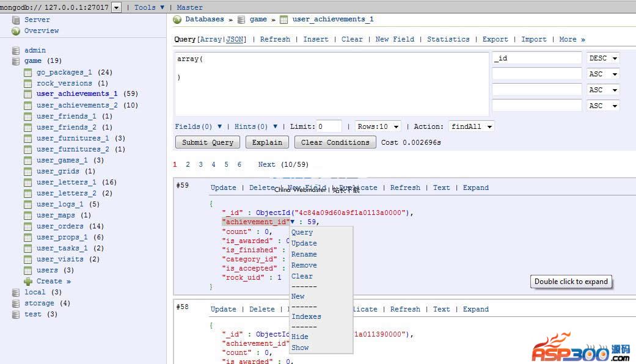Switch query format to JSON
636x364 pixels.
235,39
